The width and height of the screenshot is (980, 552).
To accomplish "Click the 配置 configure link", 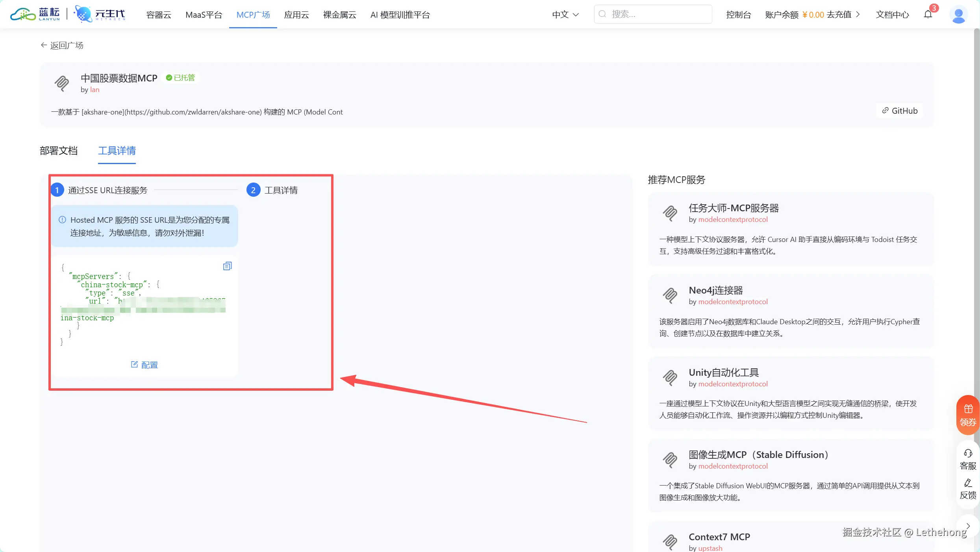I will coord(144,365).
